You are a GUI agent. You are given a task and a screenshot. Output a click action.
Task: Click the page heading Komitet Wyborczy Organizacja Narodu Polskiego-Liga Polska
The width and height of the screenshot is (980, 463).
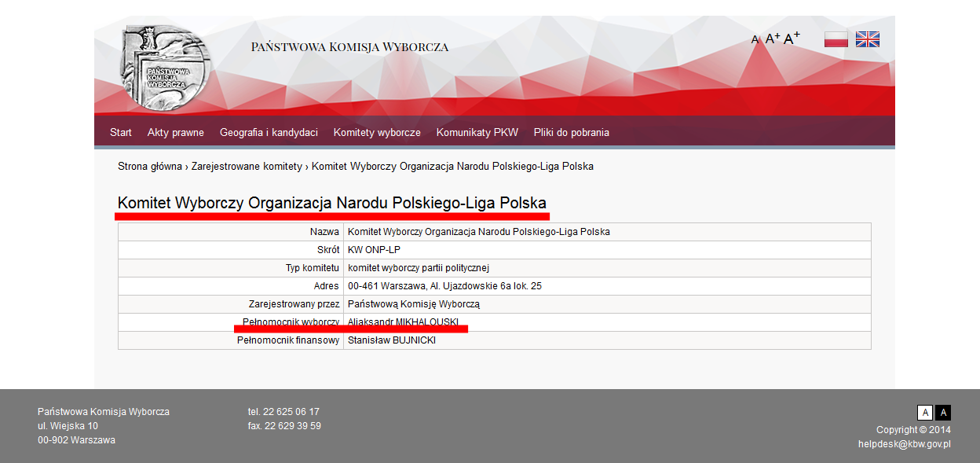pyautogui.click(x=332, y=203)
